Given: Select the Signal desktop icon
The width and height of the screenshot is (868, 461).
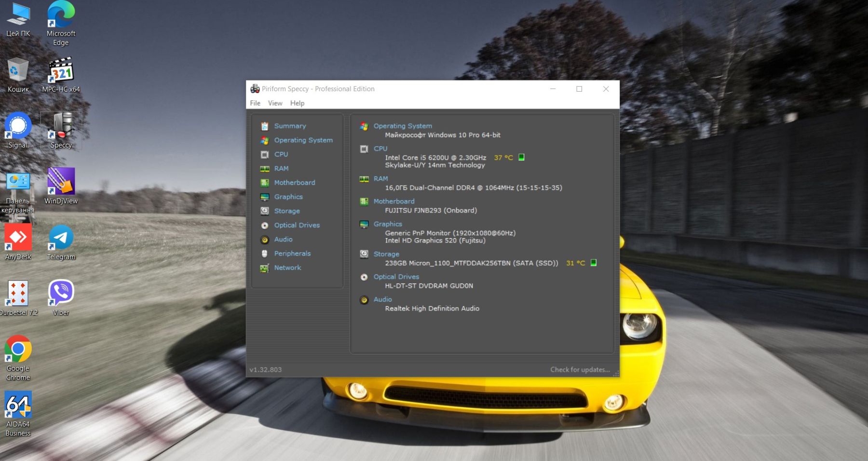Looking at the screenshot, I should 18,131.
